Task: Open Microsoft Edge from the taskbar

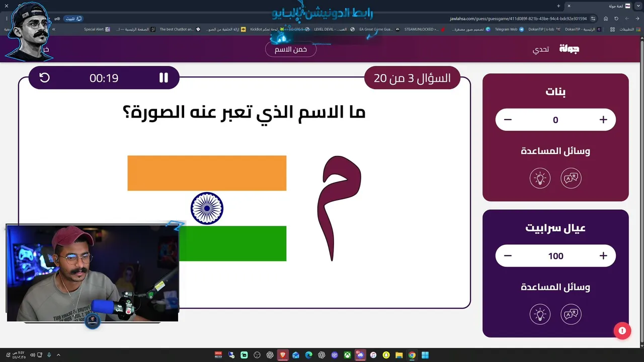Action: [x=309, y=355]
